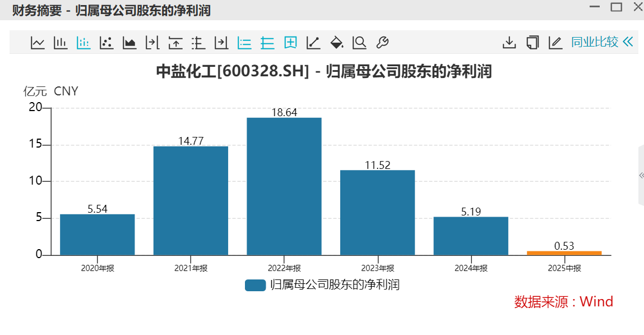Viewport: 644px width, 335px height.
Task: Click the y-axis value 10
Action: 35,181
